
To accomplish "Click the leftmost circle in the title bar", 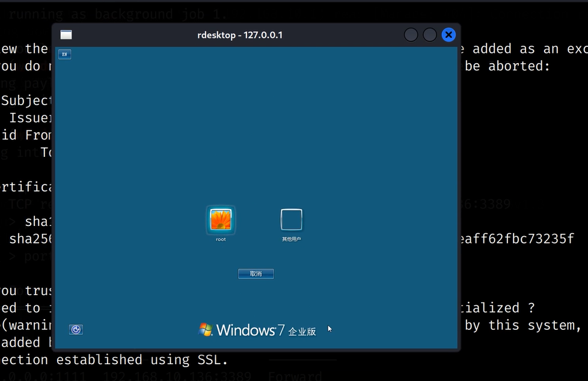I will tap(411, 34).
